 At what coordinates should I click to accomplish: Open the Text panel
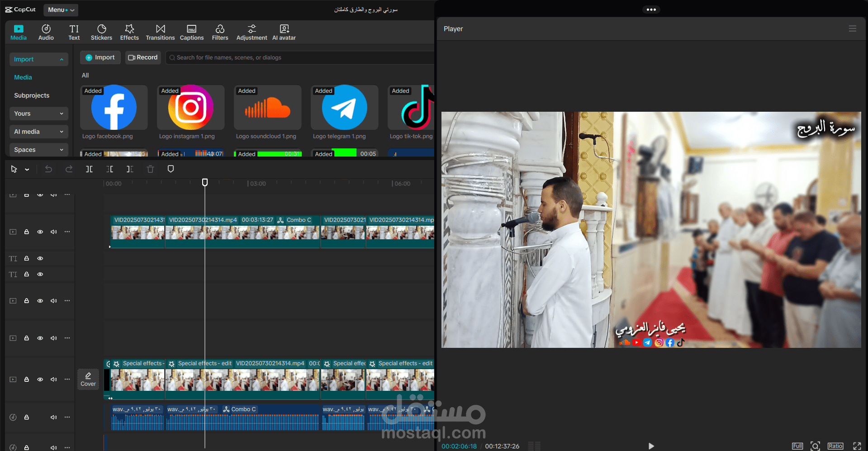(x=74, y=32)
